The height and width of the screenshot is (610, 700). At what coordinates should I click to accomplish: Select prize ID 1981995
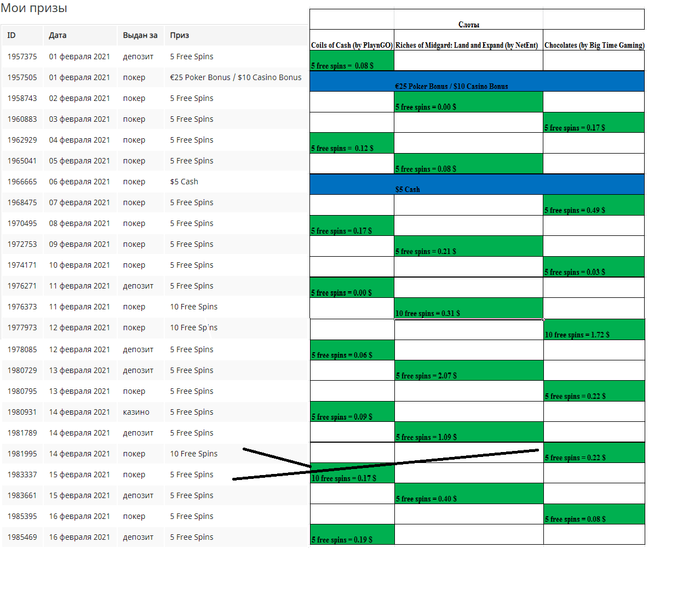[22, 454]
